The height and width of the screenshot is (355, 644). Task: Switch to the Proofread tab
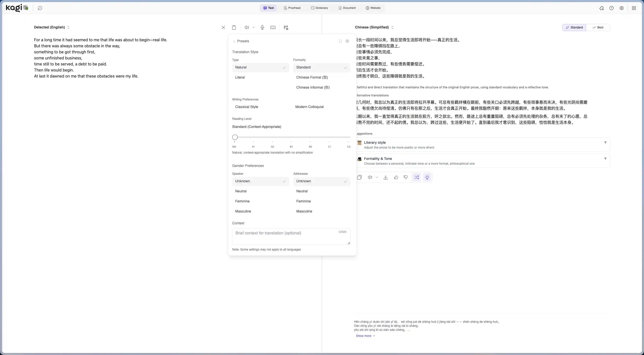(292, 8)
